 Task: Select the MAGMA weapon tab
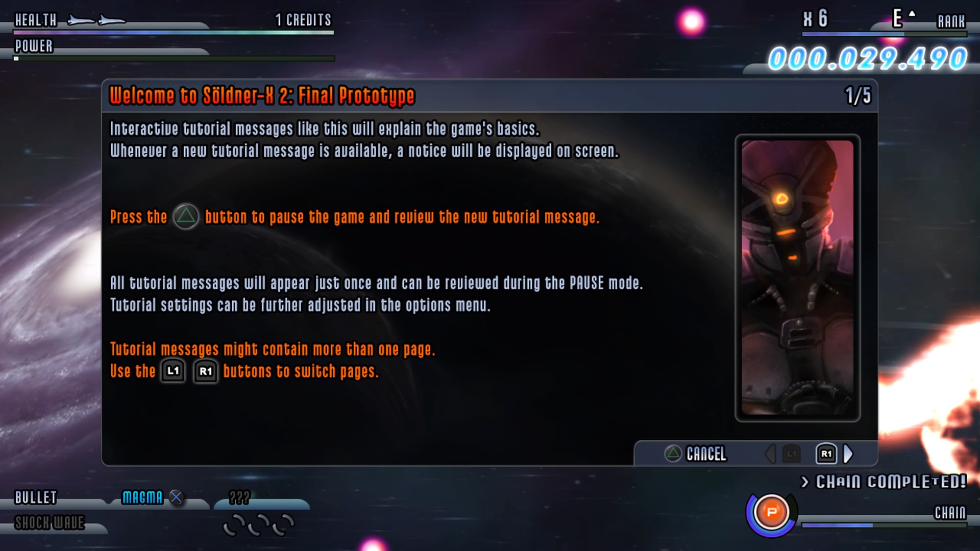pyautogui.click(x=142, y=497)
